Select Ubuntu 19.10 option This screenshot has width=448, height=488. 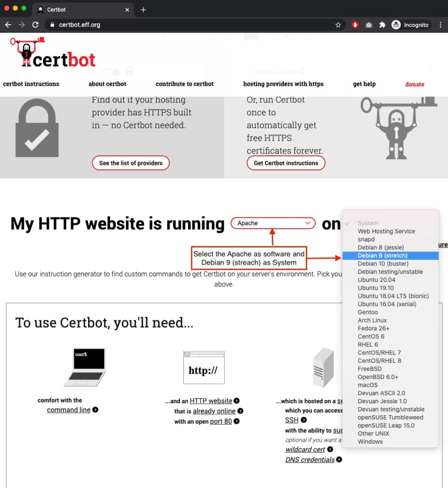pos(390,288)
